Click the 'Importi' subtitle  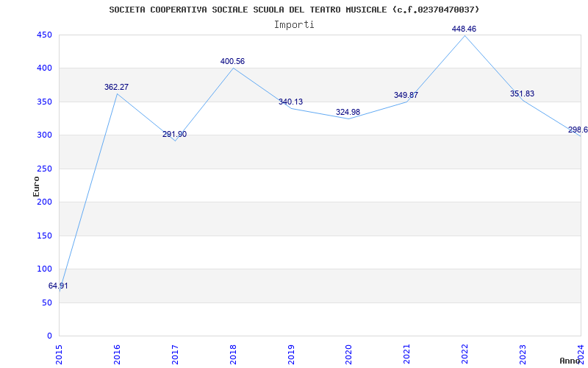tap(294, 25)
